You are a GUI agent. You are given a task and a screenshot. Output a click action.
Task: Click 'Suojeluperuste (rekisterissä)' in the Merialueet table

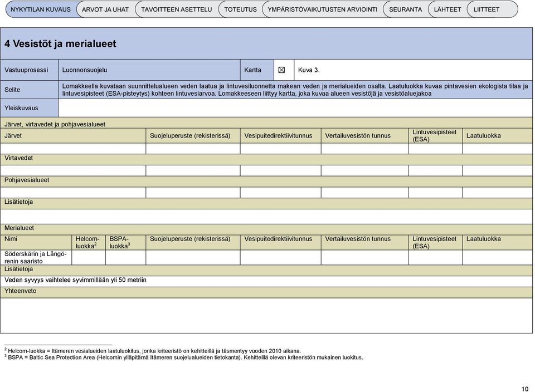pos(190,239)
